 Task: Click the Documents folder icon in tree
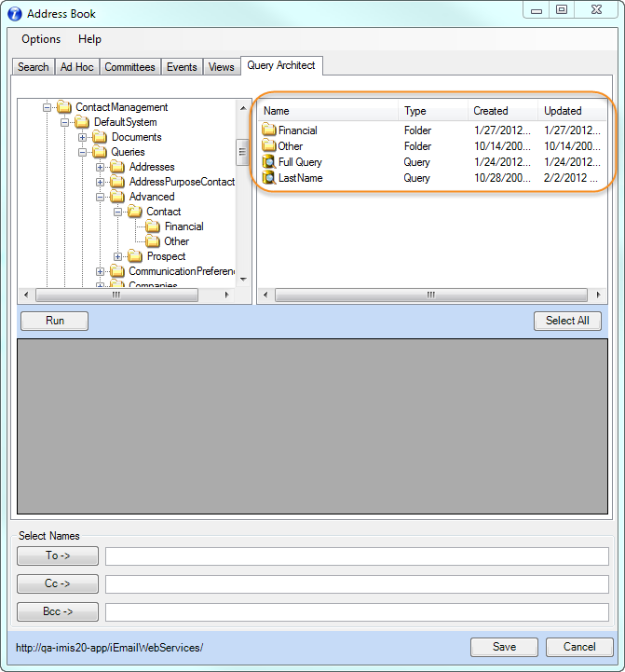pos(100,137)
